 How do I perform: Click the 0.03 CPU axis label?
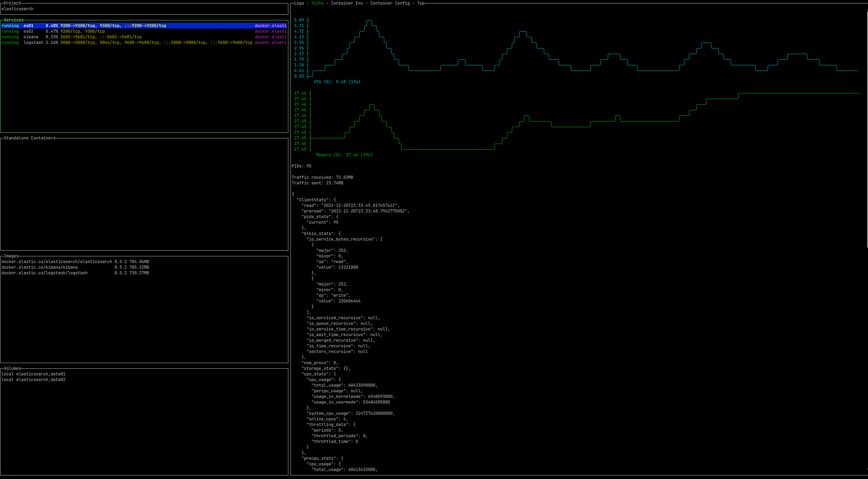(299, 76)
